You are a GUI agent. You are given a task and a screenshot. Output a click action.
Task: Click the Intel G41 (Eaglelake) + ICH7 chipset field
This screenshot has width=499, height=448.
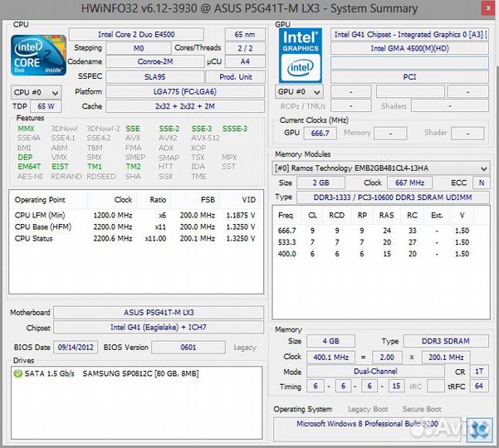click(159, 327)
